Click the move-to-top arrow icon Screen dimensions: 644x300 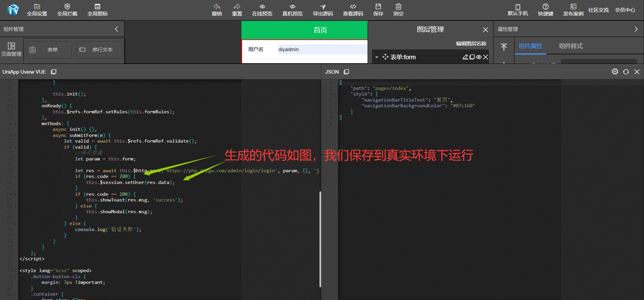point(504,47)
